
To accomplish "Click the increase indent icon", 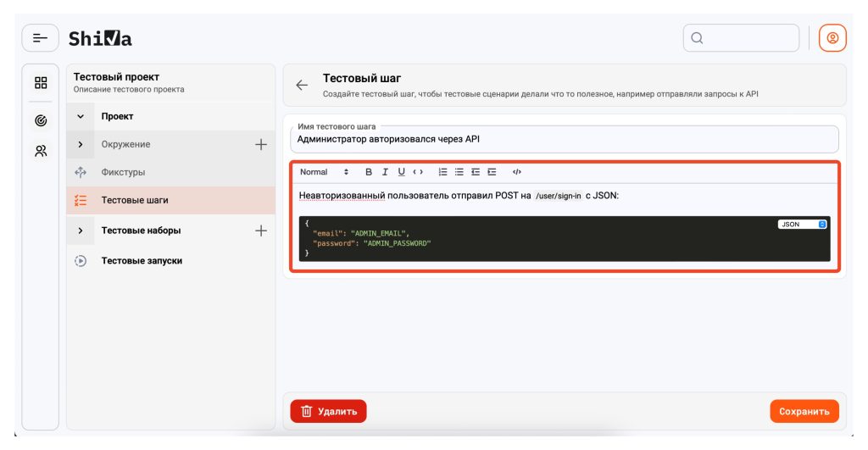I will click(492, 172).
